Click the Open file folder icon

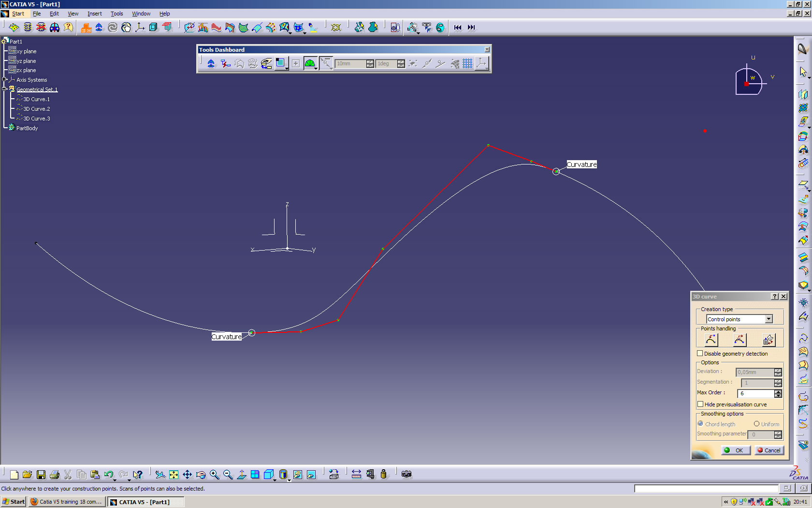pos(27,475)
